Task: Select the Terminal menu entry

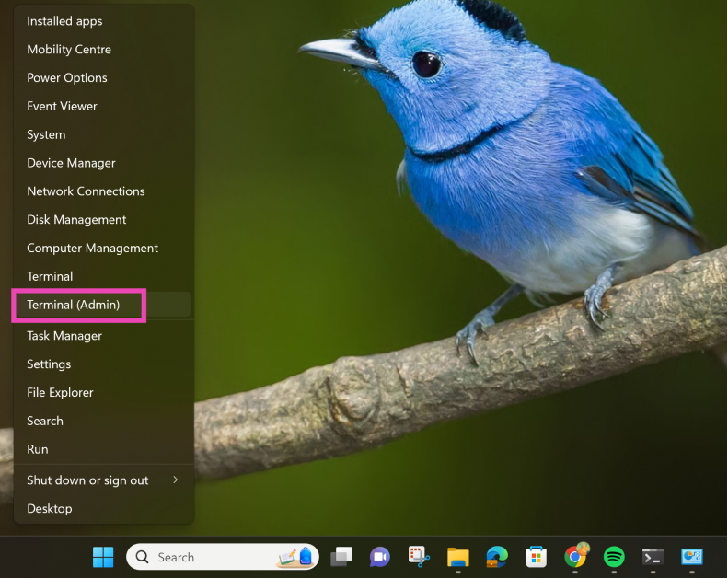Action: 104,276
